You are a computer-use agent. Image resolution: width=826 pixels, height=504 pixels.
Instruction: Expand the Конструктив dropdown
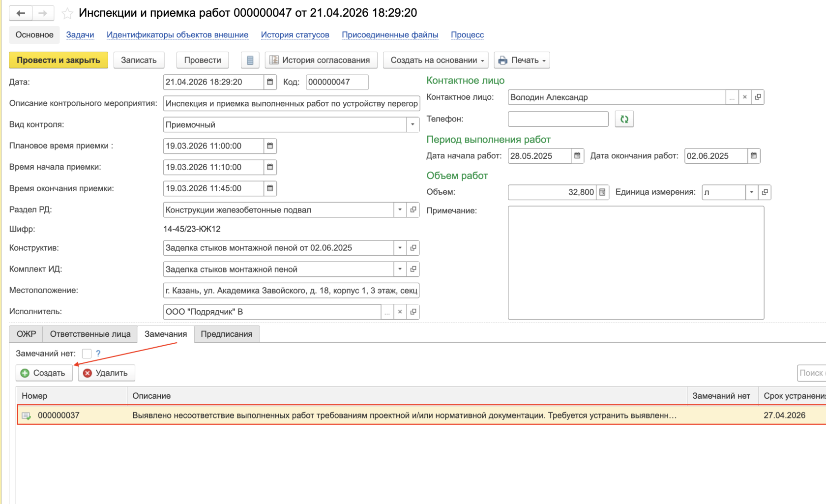point(400,248)
